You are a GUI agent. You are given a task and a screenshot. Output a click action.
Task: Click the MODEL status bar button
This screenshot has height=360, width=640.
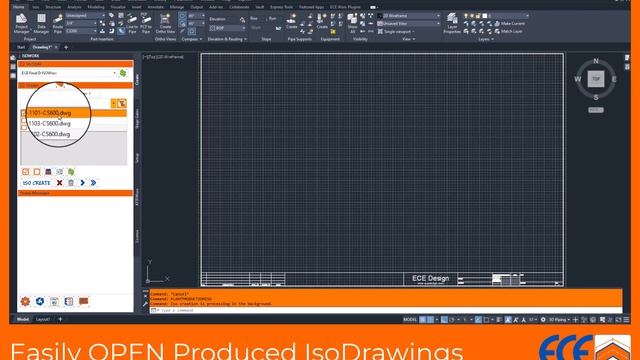pos(410,320)
